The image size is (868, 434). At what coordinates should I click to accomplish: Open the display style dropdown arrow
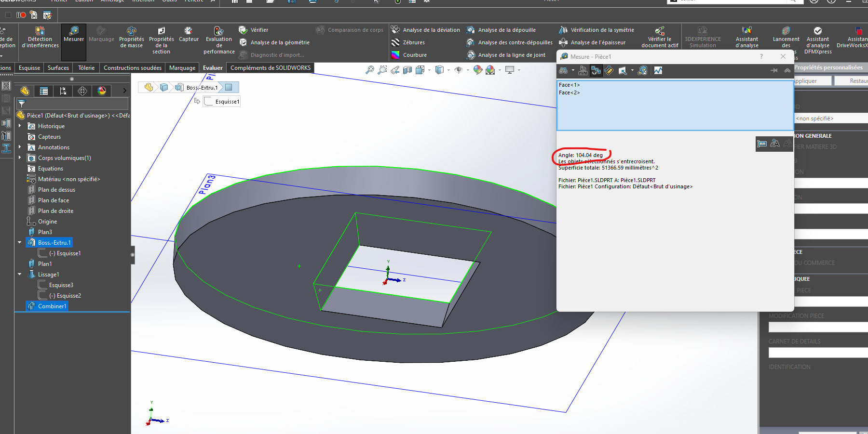448,70
